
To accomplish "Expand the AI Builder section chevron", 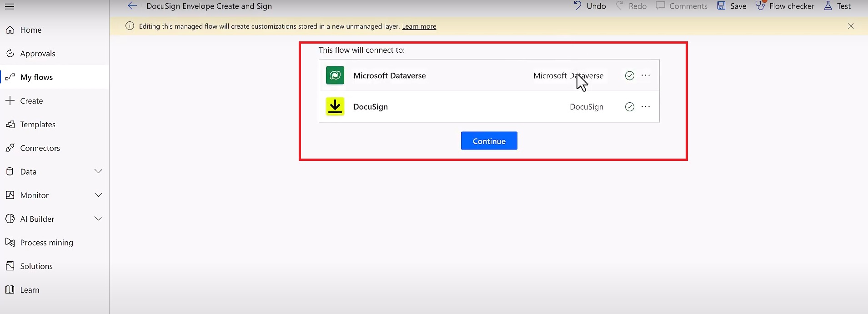I will coord(98,219).
